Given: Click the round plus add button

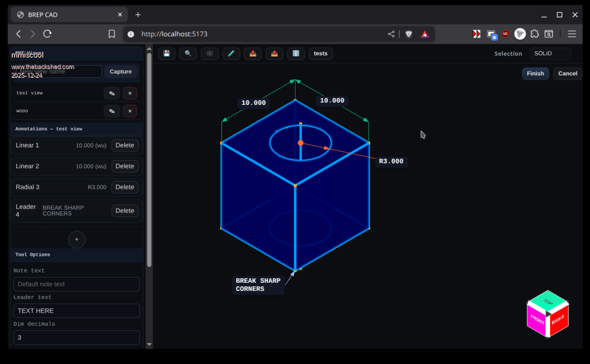Looking at the screenshot, I should pyautogui.click(x=77, y=240).
